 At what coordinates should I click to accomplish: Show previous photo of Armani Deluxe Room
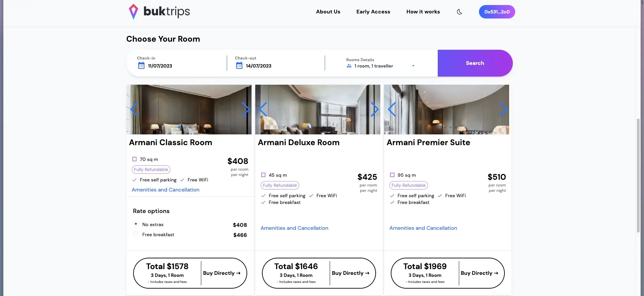tap(263, 109)
